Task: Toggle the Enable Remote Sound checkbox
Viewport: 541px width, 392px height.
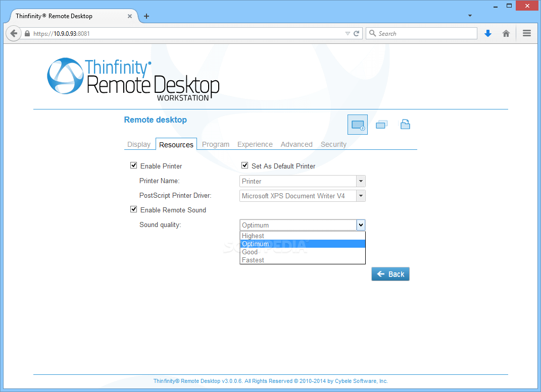Action: pyautogui.click(x=133, y=209)
